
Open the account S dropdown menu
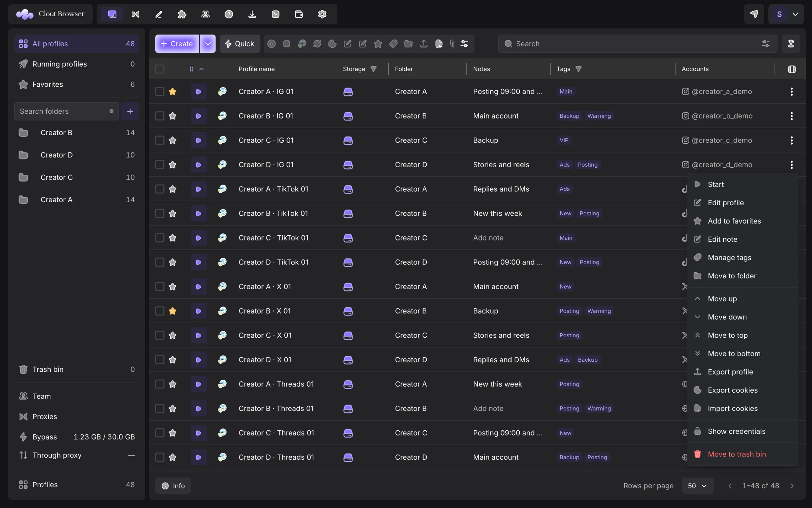[x=786, y=14]
